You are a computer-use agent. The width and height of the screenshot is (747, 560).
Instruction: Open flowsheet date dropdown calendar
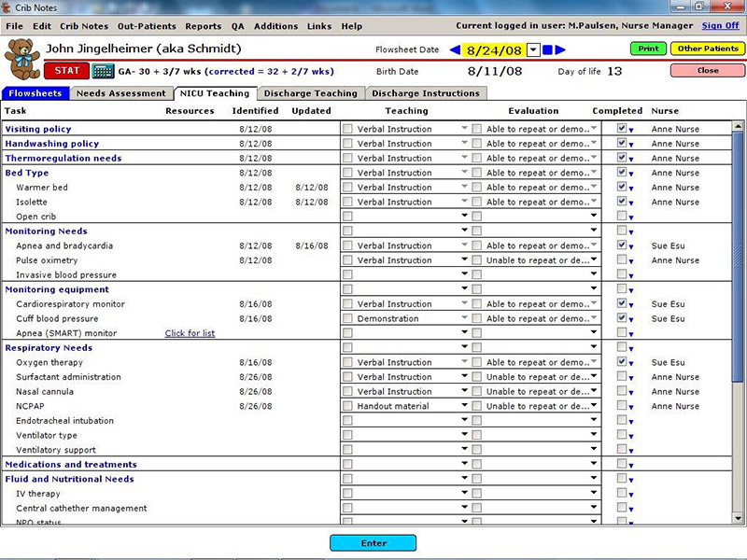[x=533, y=50]
